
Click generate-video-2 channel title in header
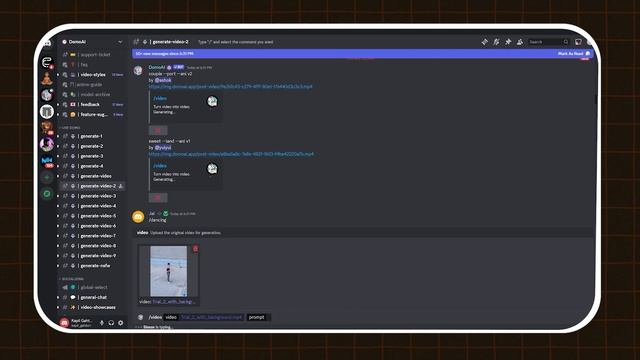[171, 42]
